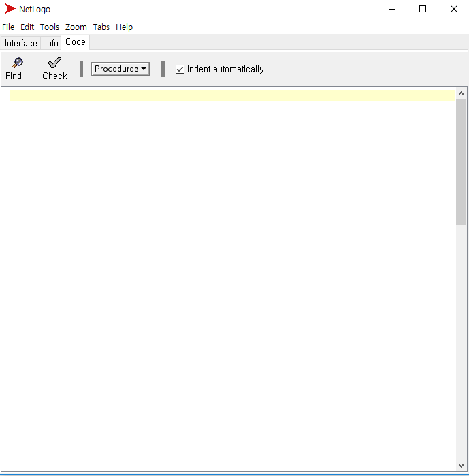Select the Code tab
Viewport: 469px width, 476px height.
pyautogui.click(x=76, y=42)
